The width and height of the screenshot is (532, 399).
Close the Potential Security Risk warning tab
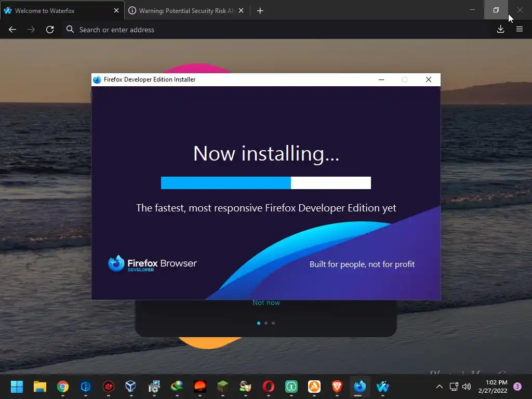click(241, 10)
